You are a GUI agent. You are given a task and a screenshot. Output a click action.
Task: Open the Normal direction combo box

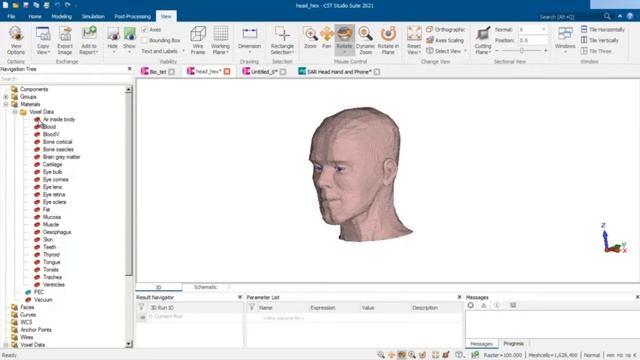(x=533, y=29)
